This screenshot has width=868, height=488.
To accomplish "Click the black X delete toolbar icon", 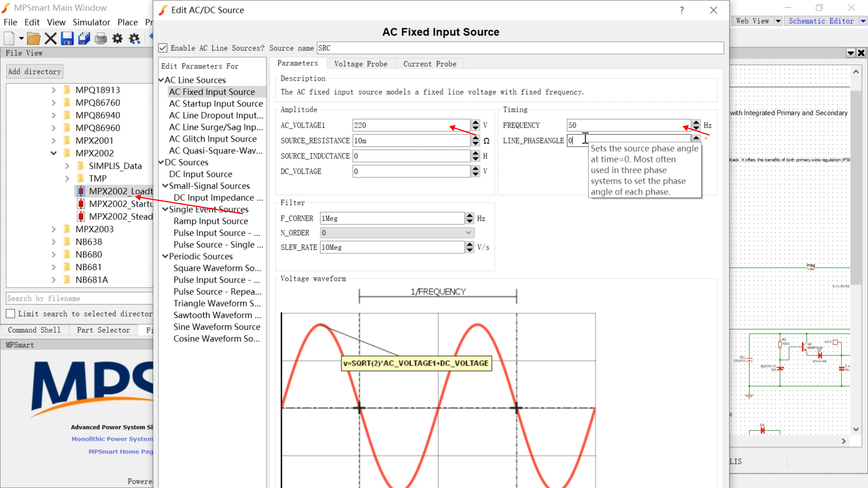I will 51,39.
